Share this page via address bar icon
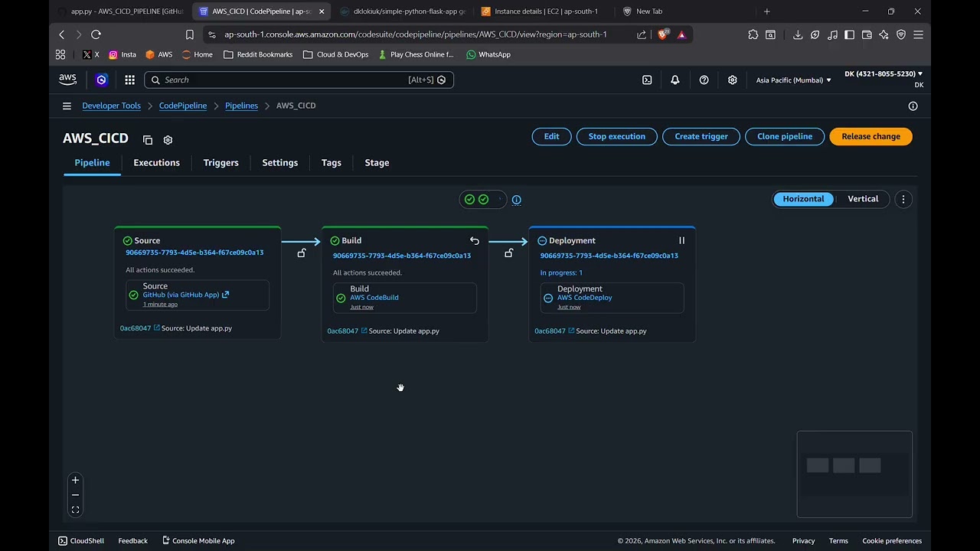Image resolution: width=980 pixels, height=551 pixels. click(x=642, y=34)
